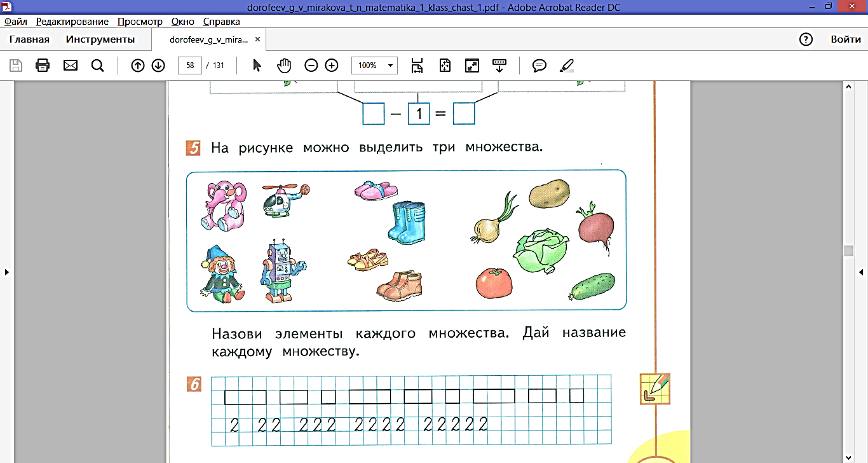Image resolution: width=868 pixels, height=463 pixels.
Task: Zoom out with the minus button
Action: (x=311, y=66)
